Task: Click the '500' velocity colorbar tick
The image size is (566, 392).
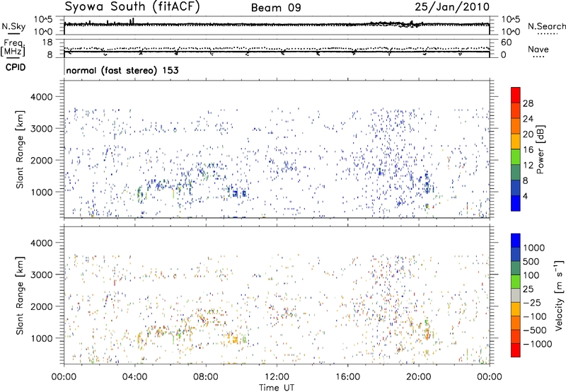Action: [531, 261]
